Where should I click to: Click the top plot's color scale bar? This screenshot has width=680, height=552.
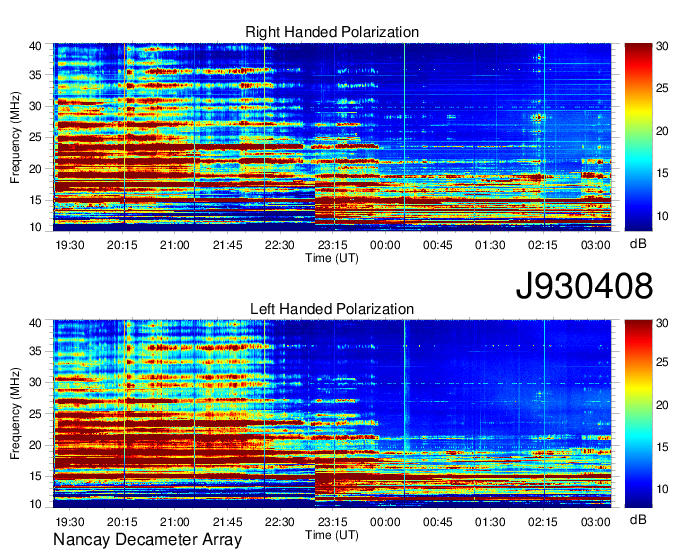pyautogui.click(x=638, y=137)
